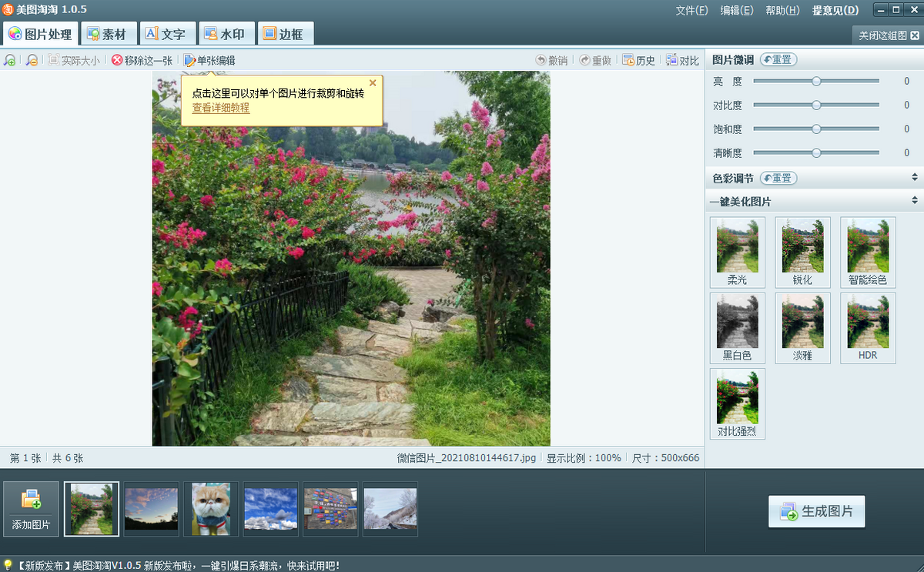Open 单张编辑 single image editing
This screenshot has width=924, height=572.
click(209, 60)
